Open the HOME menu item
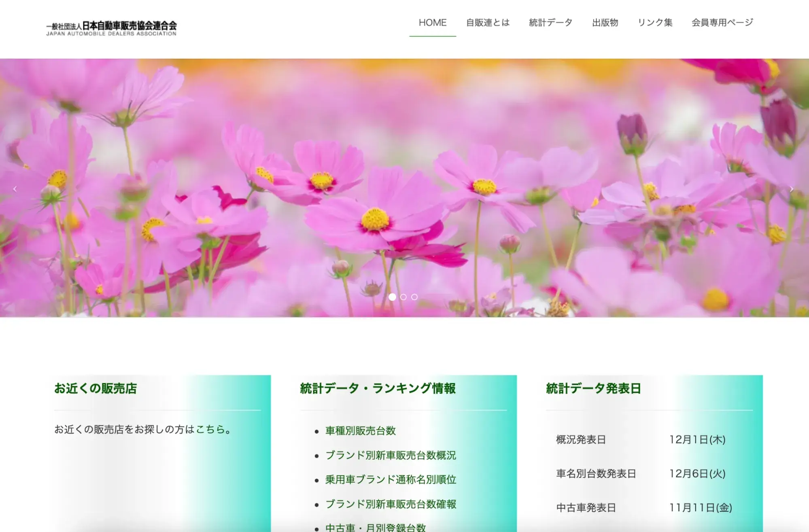Image resolution: width=809 pixels, height=532 pixels. pos(432,23)
